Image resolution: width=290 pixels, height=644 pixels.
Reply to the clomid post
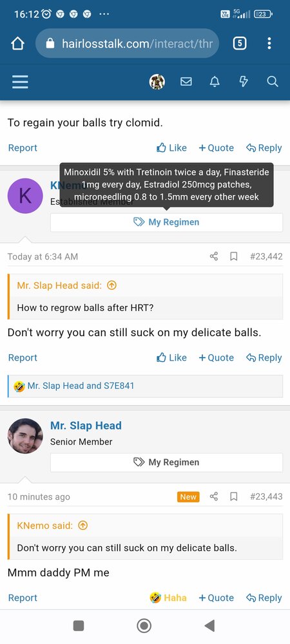pyautogui.click(x=264, y=148)
